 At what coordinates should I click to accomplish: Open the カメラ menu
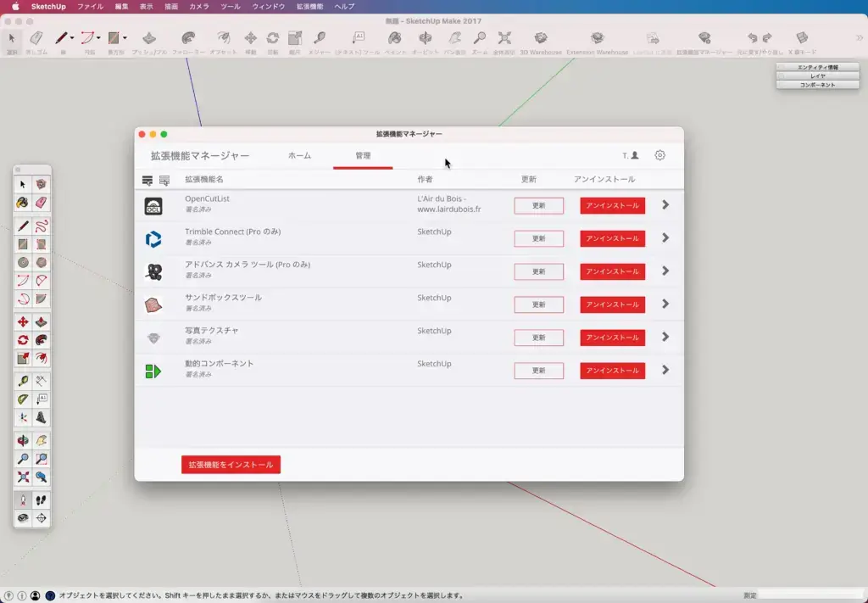pyautogui.click(x=199, y=7)
